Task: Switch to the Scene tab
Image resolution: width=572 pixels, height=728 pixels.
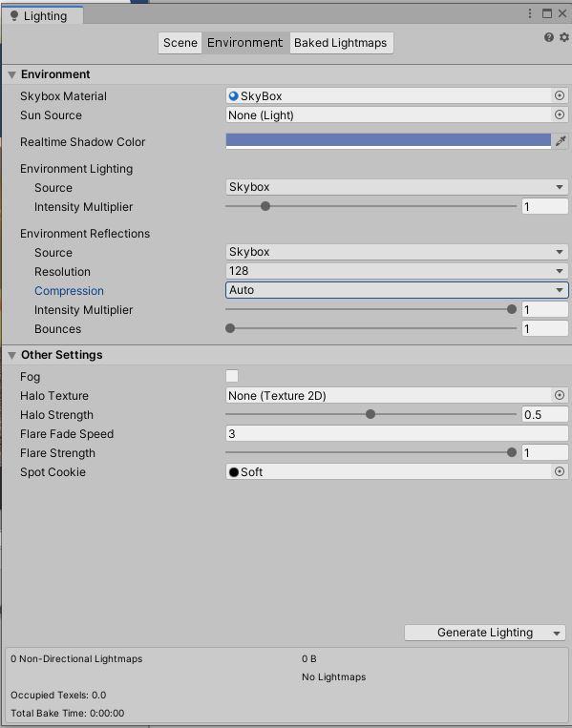Action: [180, 43]
